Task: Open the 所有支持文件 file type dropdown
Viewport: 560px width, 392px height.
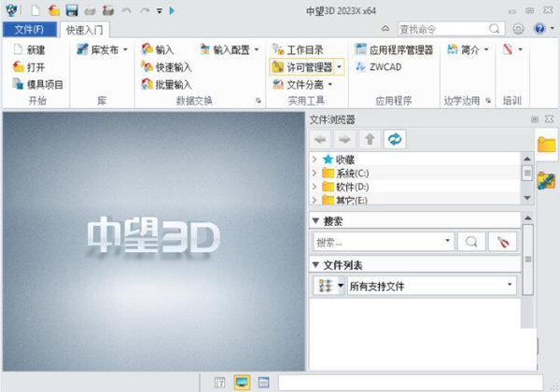Action: [x=432, y=286]
